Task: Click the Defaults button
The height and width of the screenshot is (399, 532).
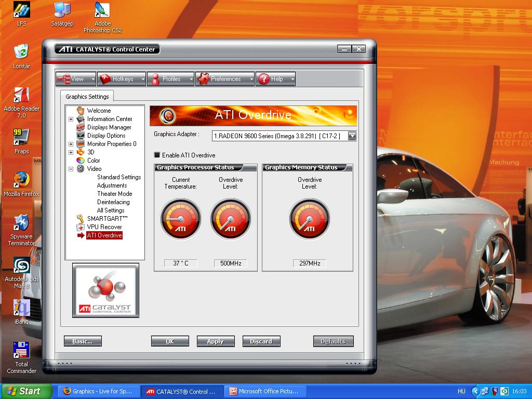Action: pyautogui.click(x=333, y=341)
